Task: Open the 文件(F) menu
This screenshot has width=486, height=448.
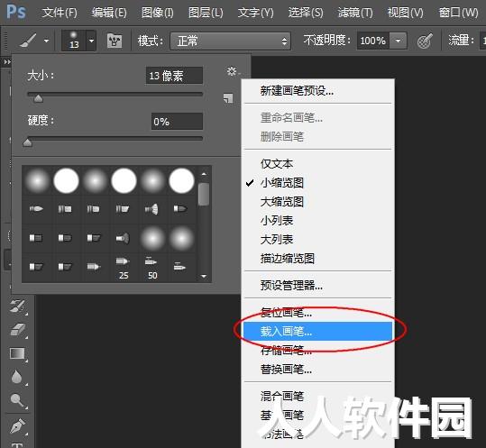Action: point(60,13)
